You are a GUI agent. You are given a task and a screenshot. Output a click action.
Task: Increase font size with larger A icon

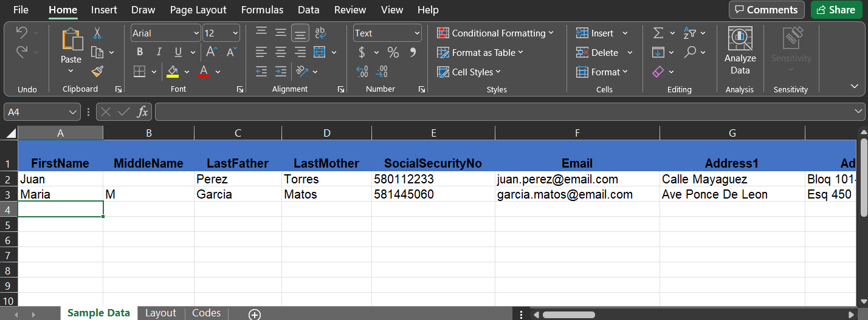[x=212, y=52]
